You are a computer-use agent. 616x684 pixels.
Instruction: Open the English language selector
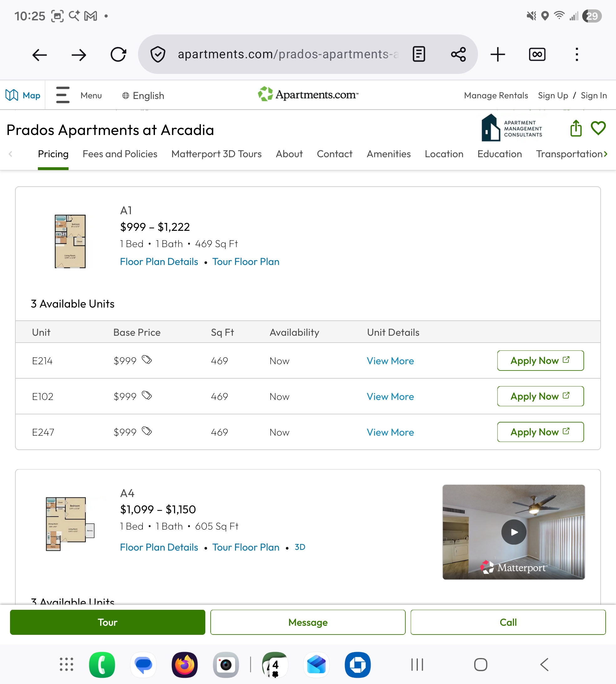(143, 96)
